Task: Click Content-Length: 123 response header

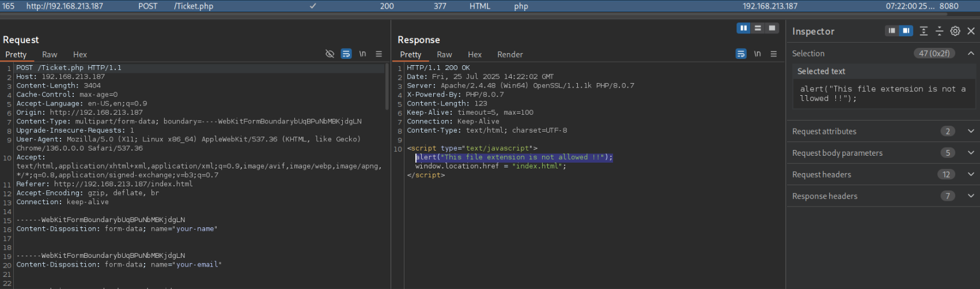Action: click(x=447, y=103)
